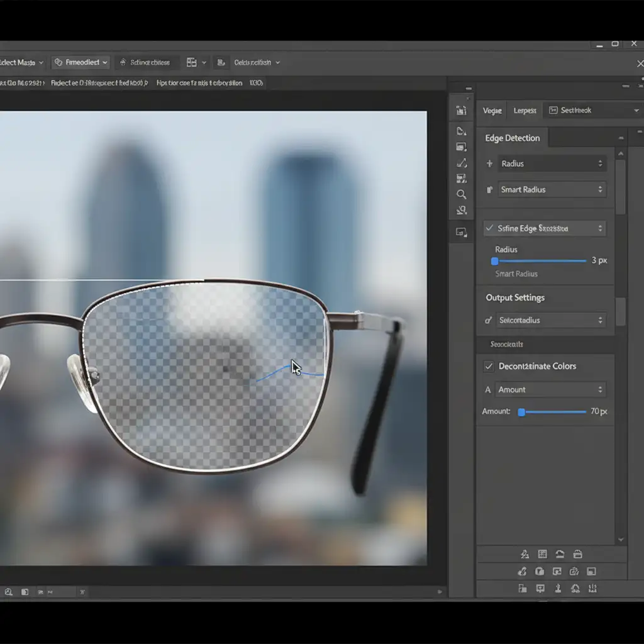Click magnifier icon in bottom-left status bar
Screen dimensions: 644x644
pyautogui.click(x=9, y=592)
